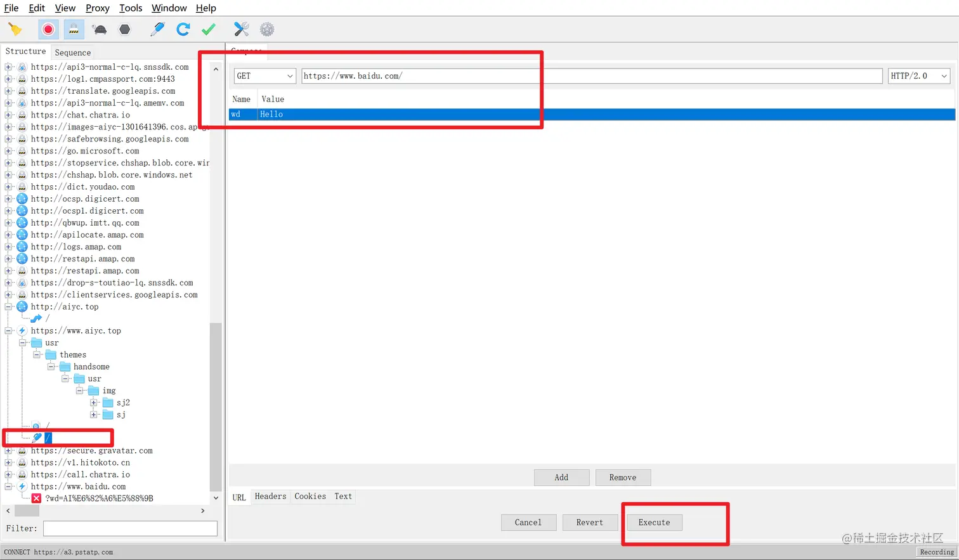
Task: Click the green Validate checkmark icon
Action: (x=209, y=29)
